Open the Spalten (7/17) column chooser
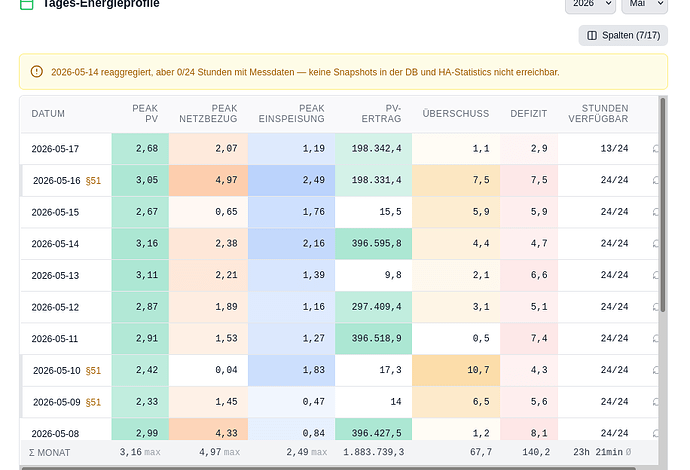 (x=623, y=35)
